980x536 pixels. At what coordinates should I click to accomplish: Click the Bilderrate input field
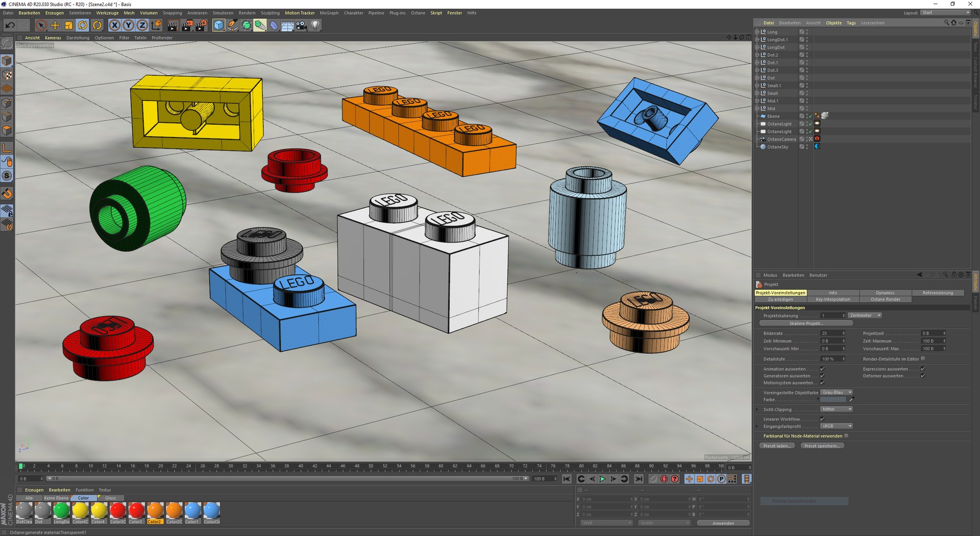click(832, 333)
